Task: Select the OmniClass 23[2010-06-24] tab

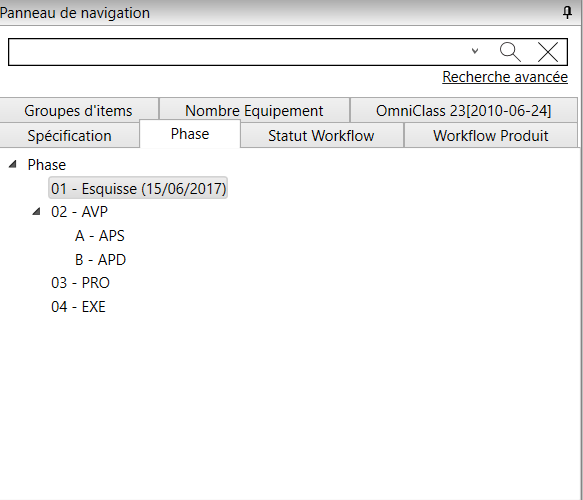Action: click(x=464, y=110)
